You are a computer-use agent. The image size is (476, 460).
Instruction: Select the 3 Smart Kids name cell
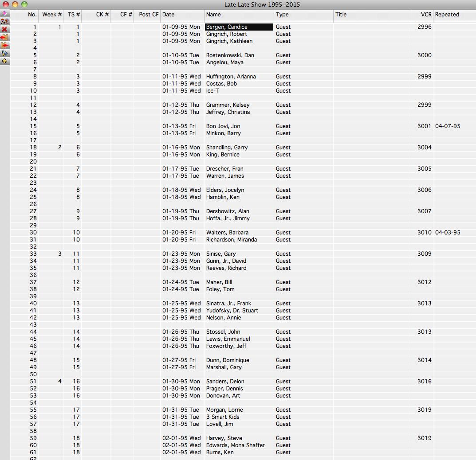click(239, 417)
